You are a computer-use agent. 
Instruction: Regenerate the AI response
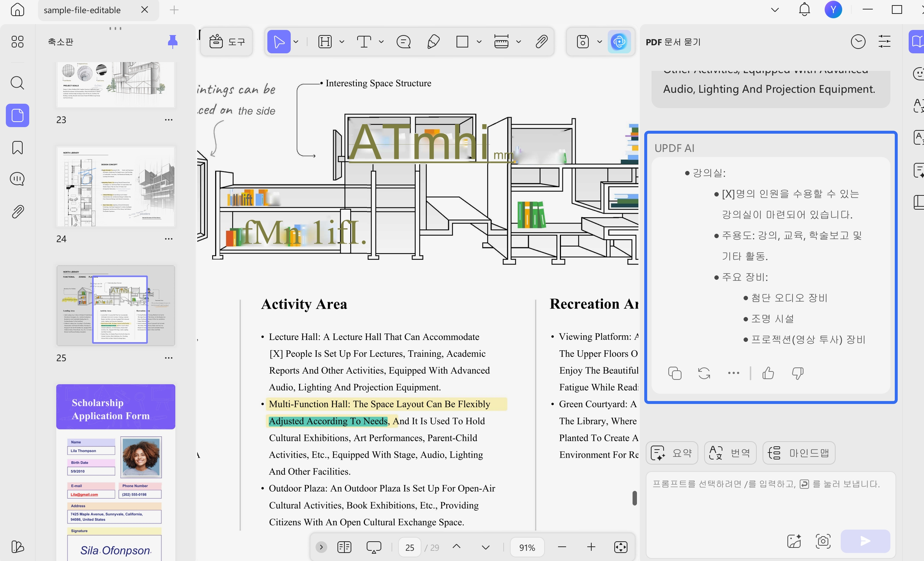704,373
